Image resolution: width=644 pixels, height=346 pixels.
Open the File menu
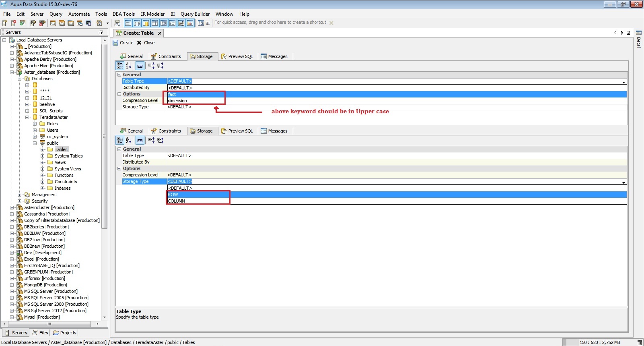(x=7, y=14)
